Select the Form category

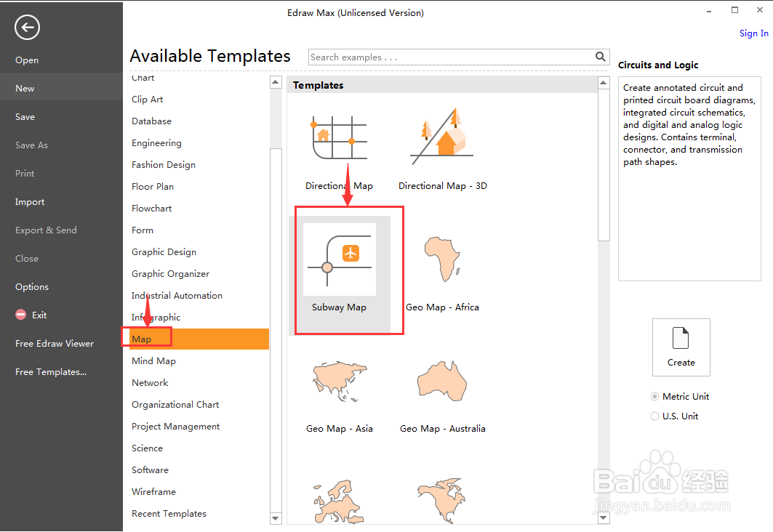pyautogui.click(x=142, y=230)
